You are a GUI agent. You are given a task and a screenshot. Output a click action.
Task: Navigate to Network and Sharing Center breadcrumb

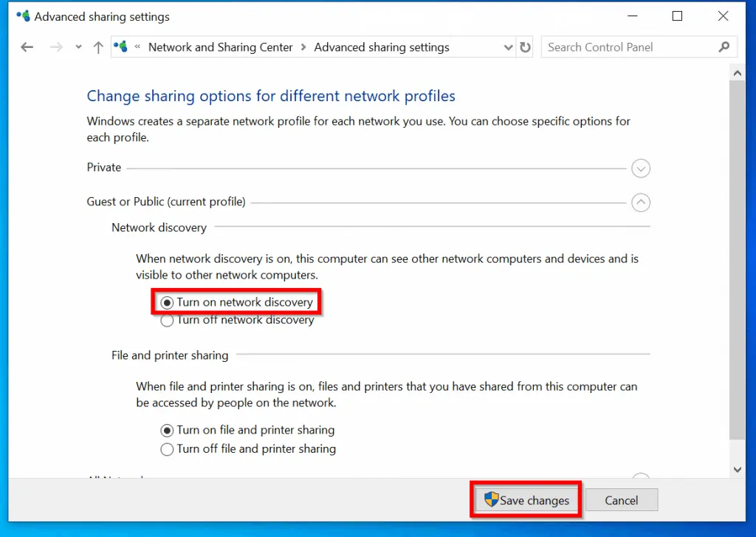click(x=220, y=47)
